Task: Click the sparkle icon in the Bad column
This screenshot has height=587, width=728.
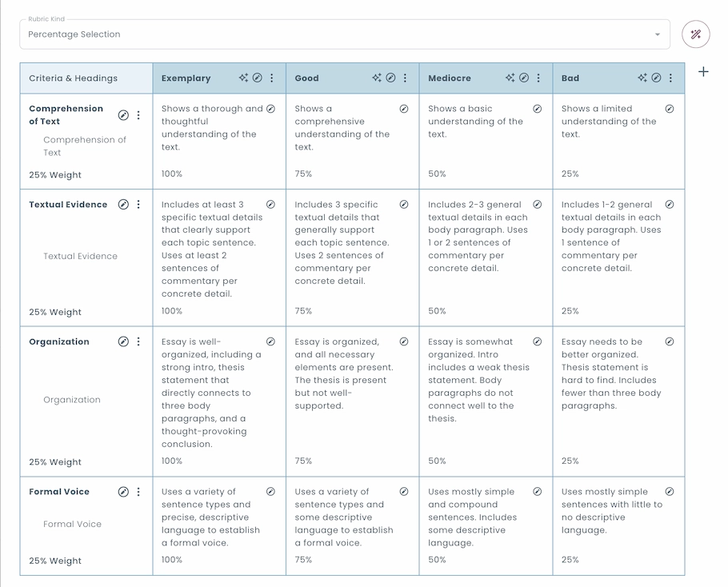Action: tap(641, 78)
